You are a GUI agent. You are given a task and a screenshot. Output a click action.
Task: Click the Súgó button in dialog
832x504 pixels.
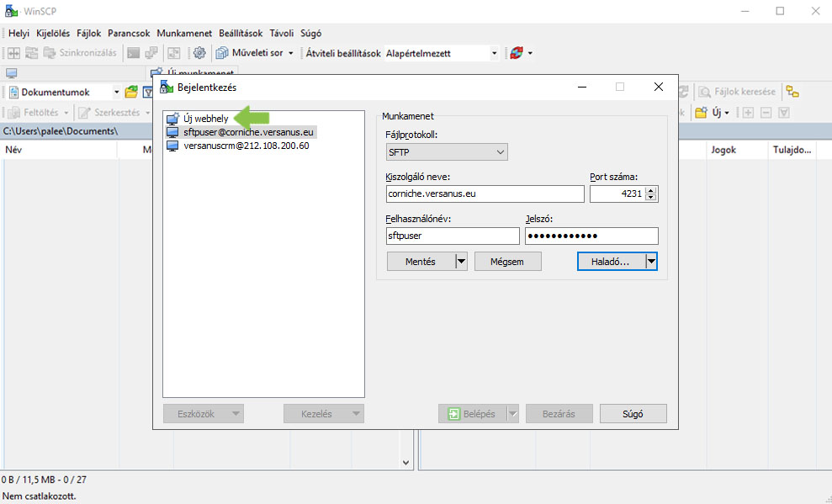point(633,414)
